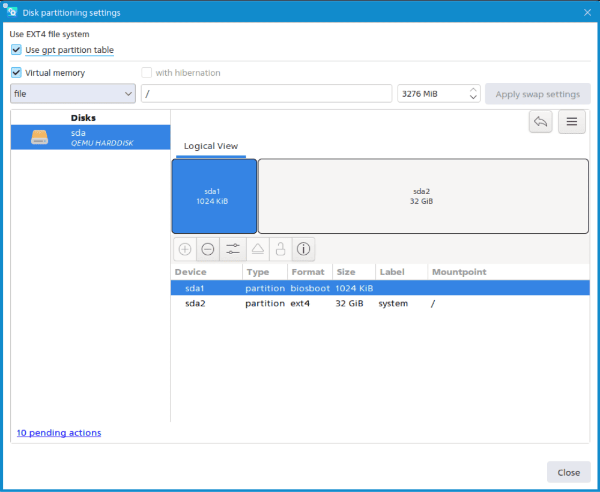Select the sda1 row in table
The width and height of the screenshot is (600, 492).
[x=380, y=288]
